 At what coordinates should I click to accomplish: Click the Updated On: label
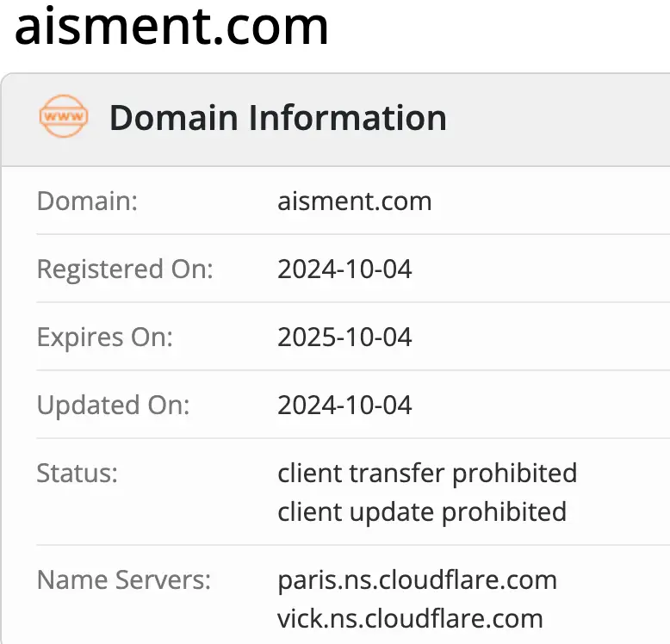tap(113, 406)
